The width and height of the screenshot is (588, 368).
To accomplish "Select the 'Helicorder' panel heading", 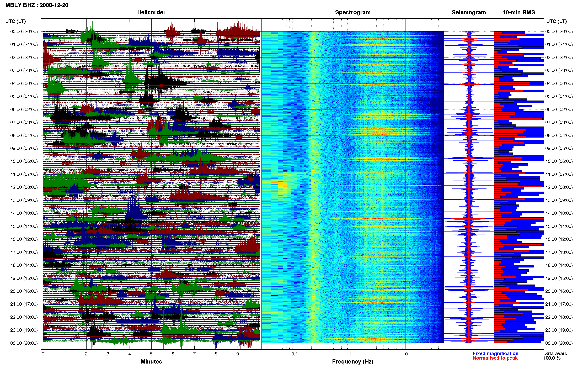I will click(x=151, y=12).
